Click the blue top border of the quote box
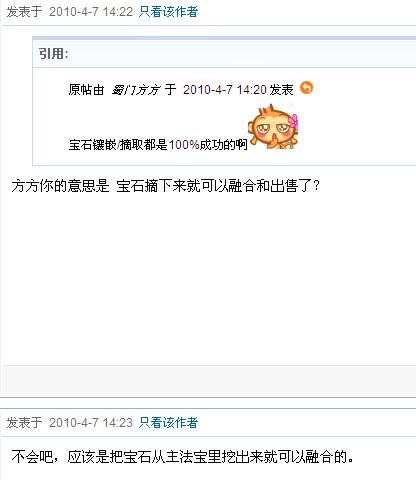416x480 pixels. click(x=224, y=38)
